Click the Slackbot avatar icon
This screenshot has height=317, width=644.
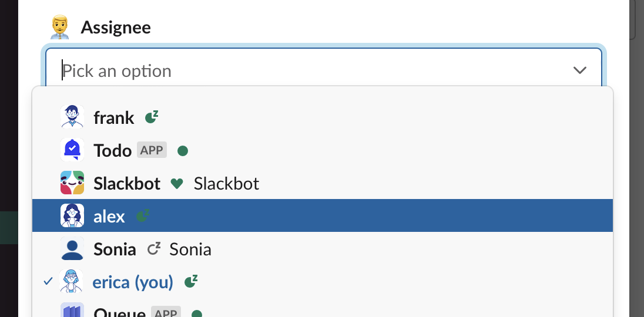[72, 183]
